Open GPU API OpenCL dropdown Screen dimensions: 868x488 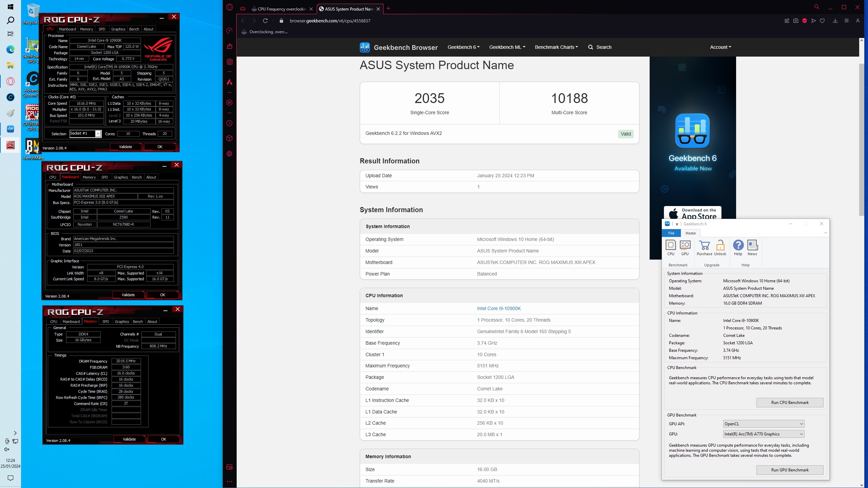tap(764, 424)
